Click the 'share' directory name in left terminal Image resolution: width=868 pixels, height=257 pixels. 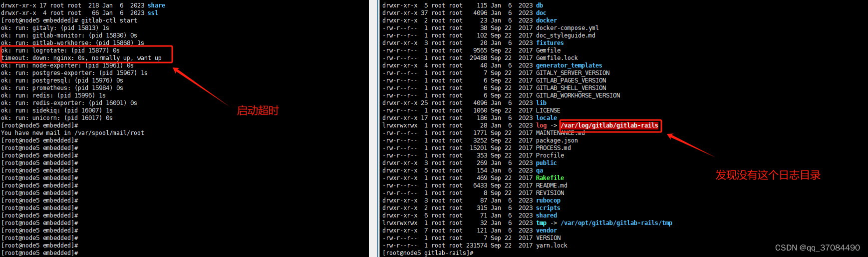[x=156, y=5]
